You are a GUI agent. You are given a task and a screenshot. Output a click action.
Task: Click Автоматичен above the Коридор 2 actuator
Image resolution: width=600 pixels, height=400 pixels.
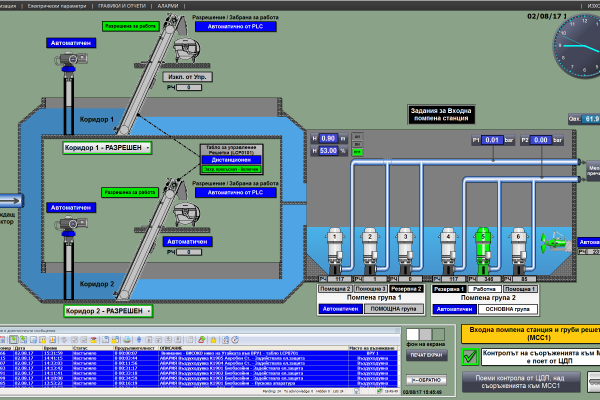tap(71, 207)
